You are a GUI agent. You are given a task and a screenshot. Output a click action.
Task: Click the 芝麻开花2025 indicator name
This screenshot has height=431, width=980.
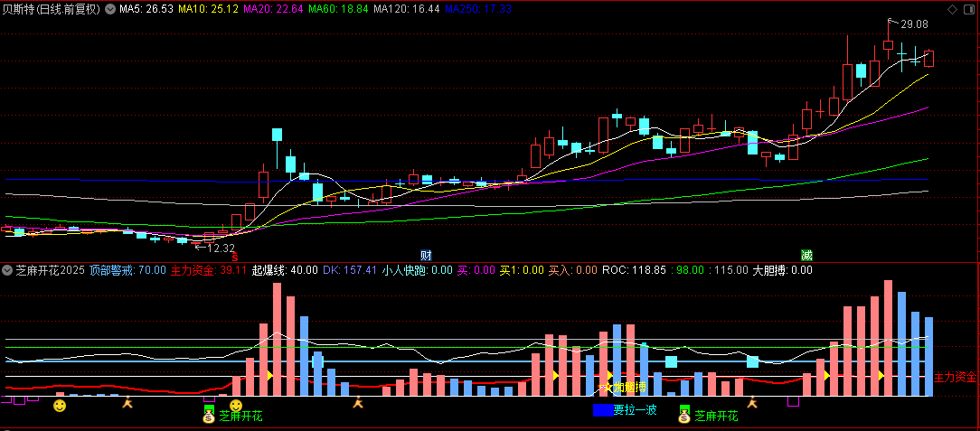[50, 270]
